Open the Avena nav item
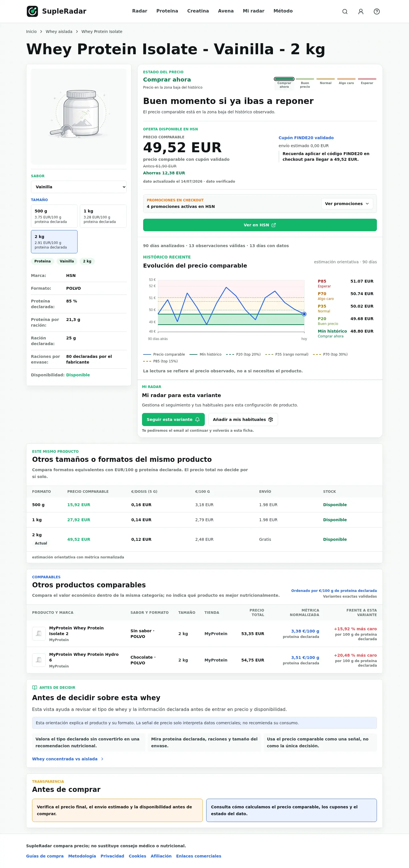 tap(226, 11)
